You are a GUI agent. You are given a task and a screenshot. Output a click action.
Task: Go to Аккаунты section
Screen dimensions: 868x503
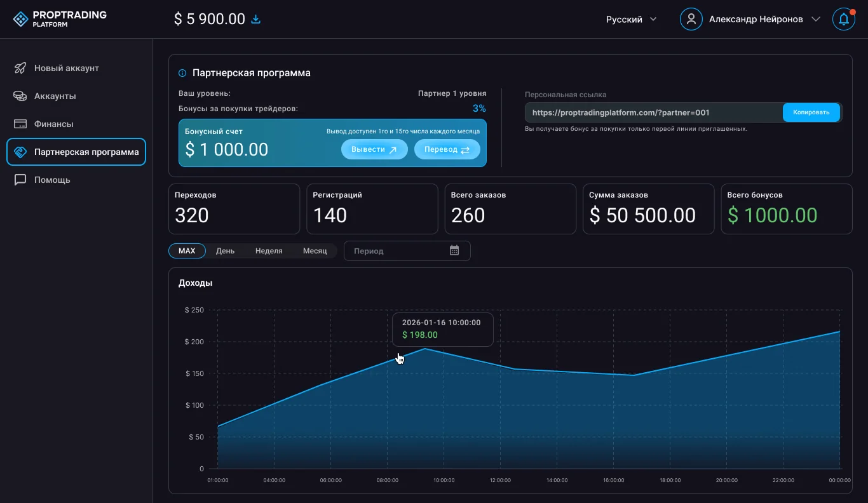point(76,96)
